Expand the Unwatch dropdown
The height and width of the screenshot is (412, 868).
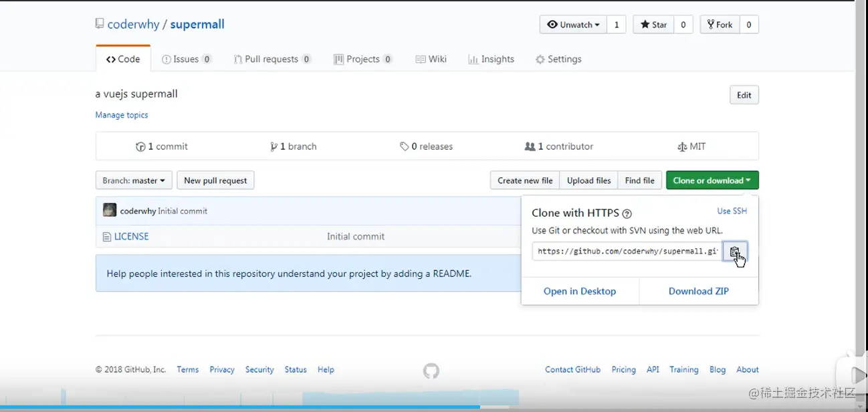tap(573, 25)
